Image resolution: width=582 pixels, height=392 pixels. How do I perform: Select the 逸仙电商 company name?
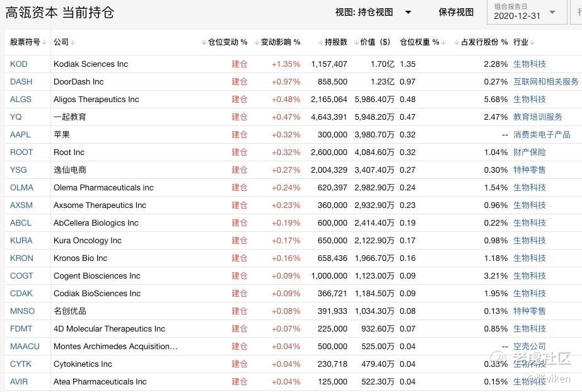pyautogui.click(x=70, y=170)
